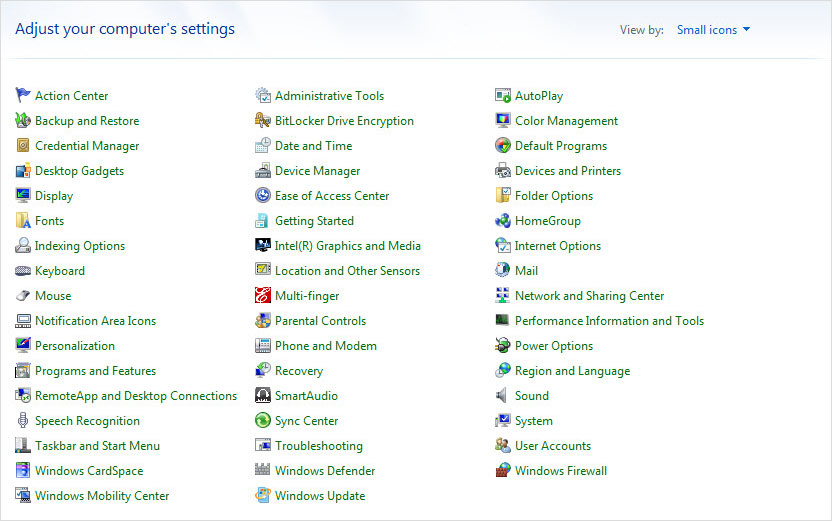Open Notification Area Icons link

tap(96, 320)
